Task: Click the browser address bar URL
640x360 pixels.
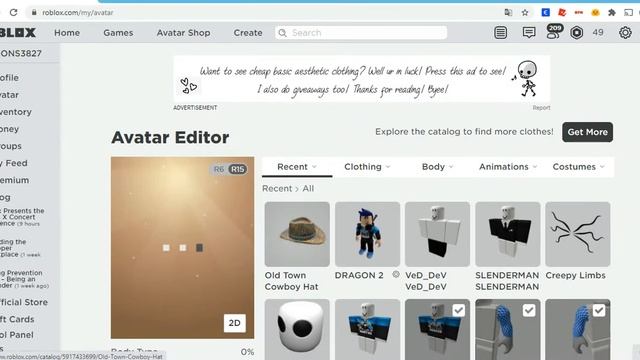Action: coord(78,13)
